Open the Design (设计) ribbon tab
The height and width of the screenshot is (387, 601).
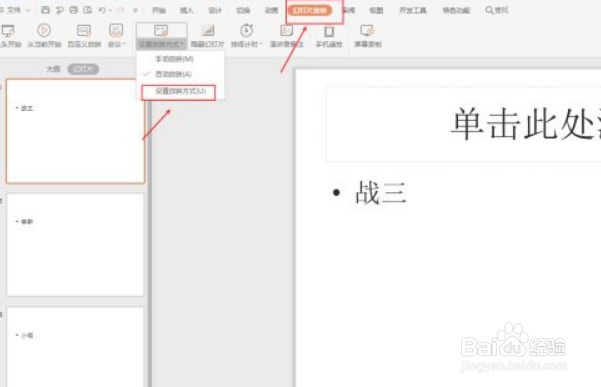215,10
